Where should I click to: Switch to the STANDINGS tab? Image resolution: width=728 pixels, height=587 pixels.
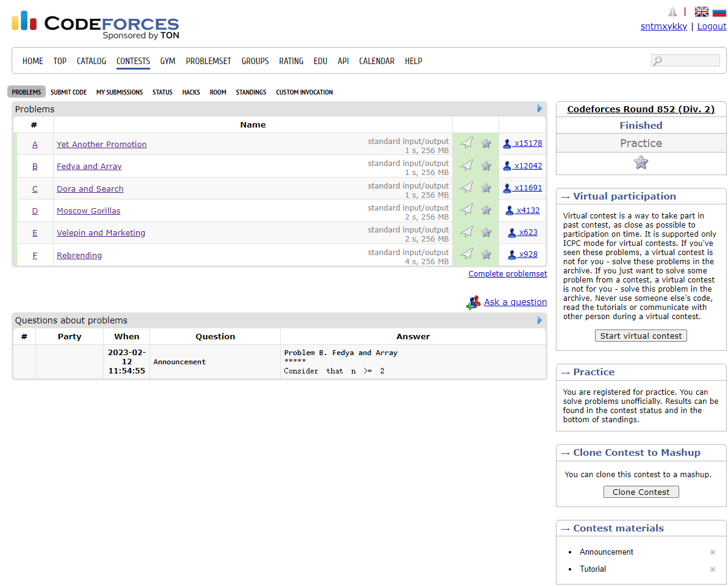251,92
